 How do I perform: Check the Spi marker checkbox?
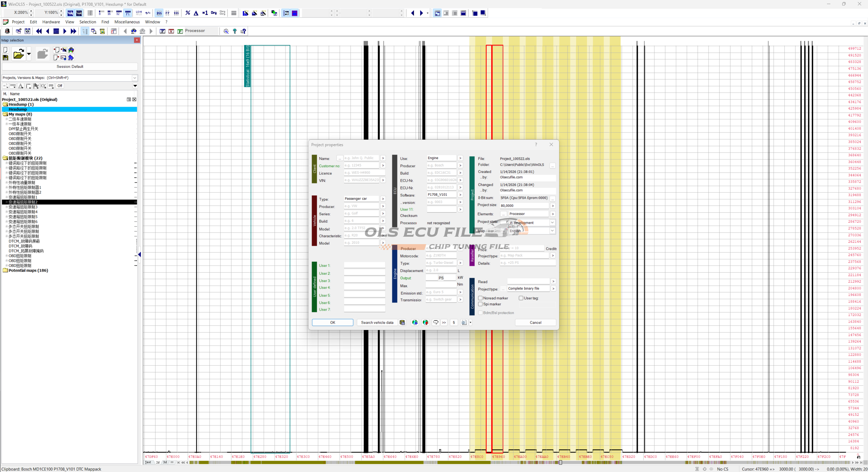(480, 304)
